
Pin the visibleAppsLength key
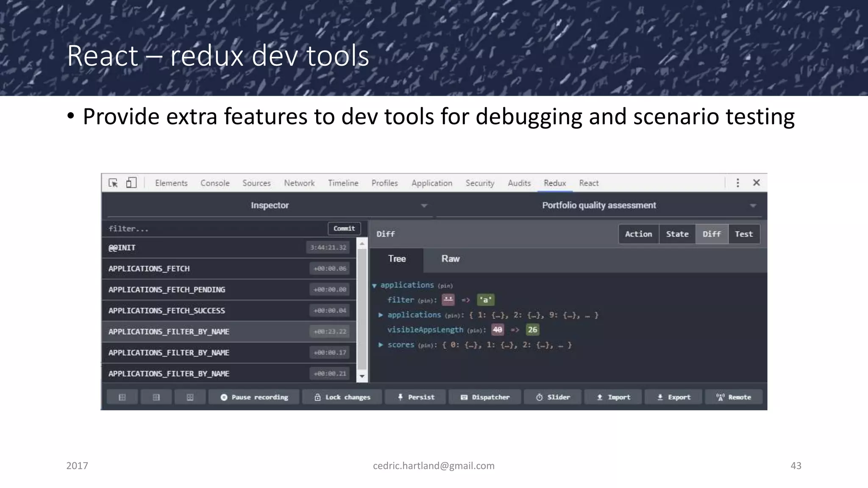475,330
